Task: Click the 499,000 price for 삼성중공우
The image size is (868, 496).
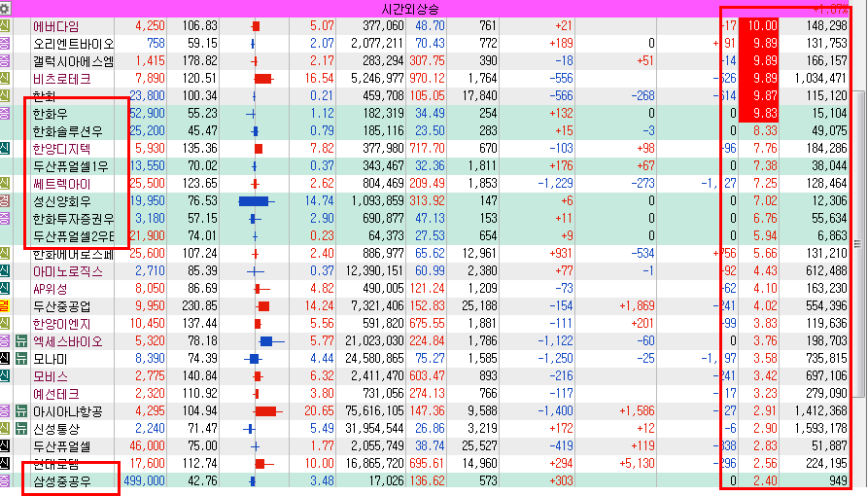Action: click(145, 481)
